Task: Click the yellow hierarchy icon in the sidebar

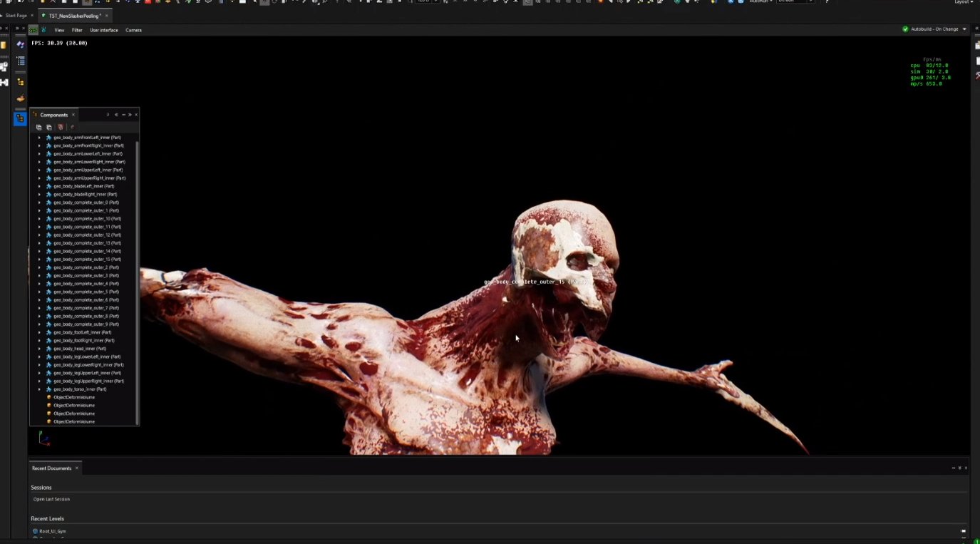Action: (21, 82)
